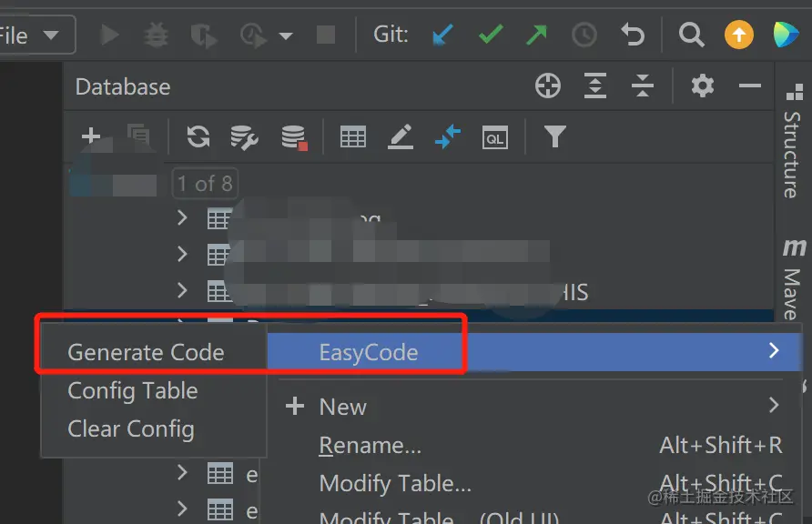Expand the last table row starting with e
The height and width of the screenshot is (524, 812).
[182, 509]
